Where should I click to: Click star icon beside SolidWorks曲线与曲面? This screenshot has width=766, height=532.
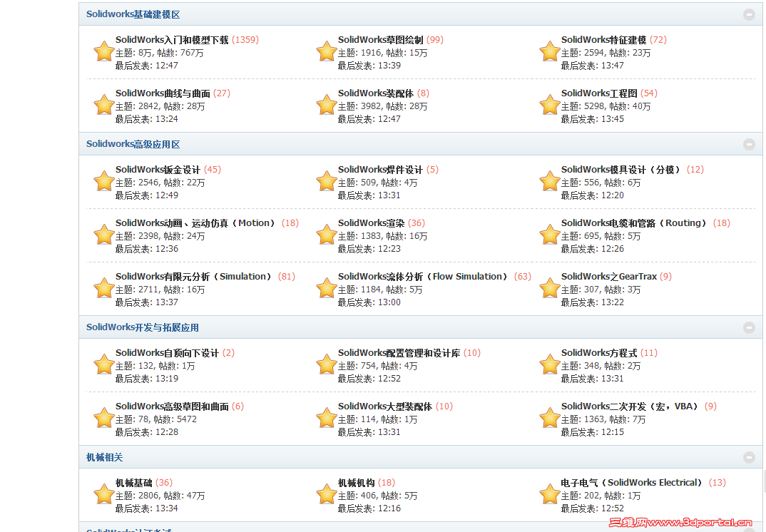[x=103, y=105]
